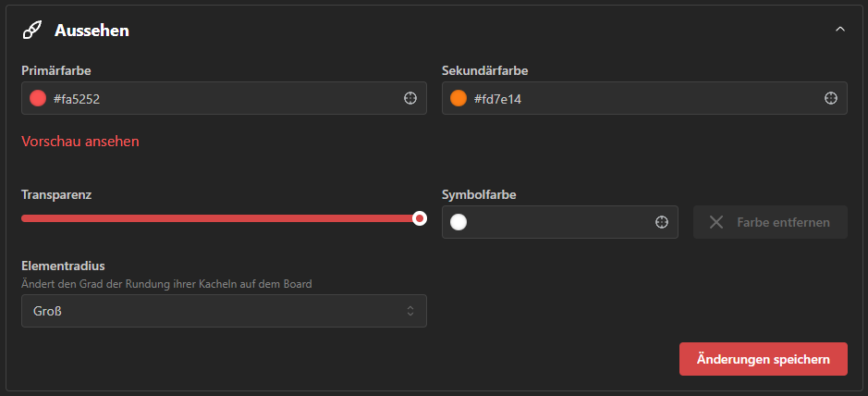868x396 pixels.
Task: Collapse the Aussehen section with the chevron
Action: click(839, 30)
